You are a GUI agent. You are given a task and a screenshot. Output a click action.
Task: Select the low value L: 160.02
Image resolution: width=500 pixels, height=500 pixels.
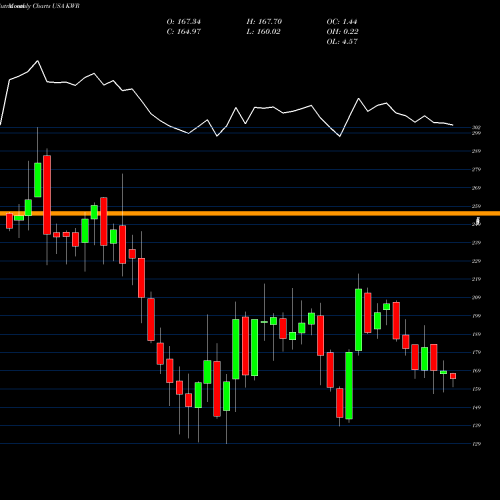click(264, 32)
